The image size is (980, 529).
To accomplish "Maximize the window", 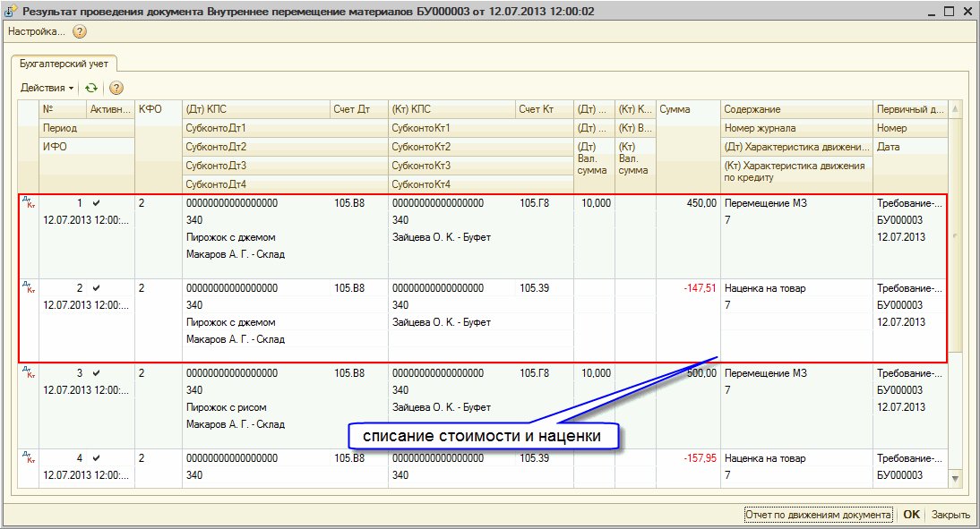I will coord(949,12).
